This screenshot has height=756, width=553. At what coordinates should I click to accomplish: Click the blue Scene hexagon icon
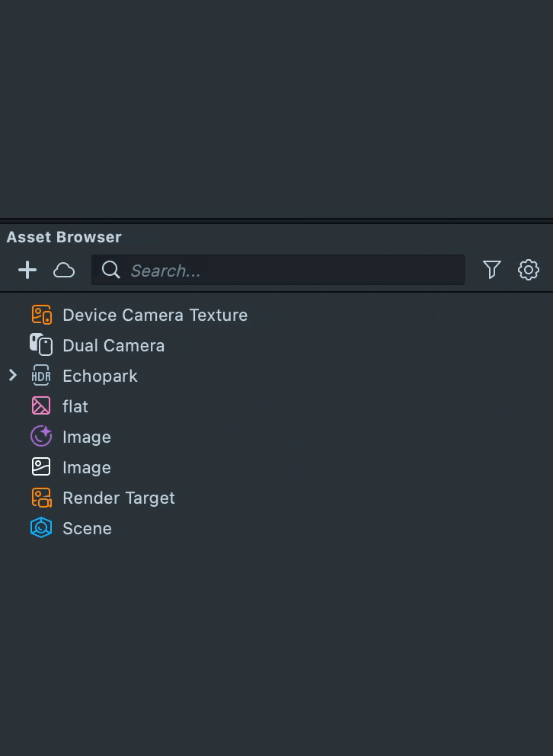pos(41,528)
